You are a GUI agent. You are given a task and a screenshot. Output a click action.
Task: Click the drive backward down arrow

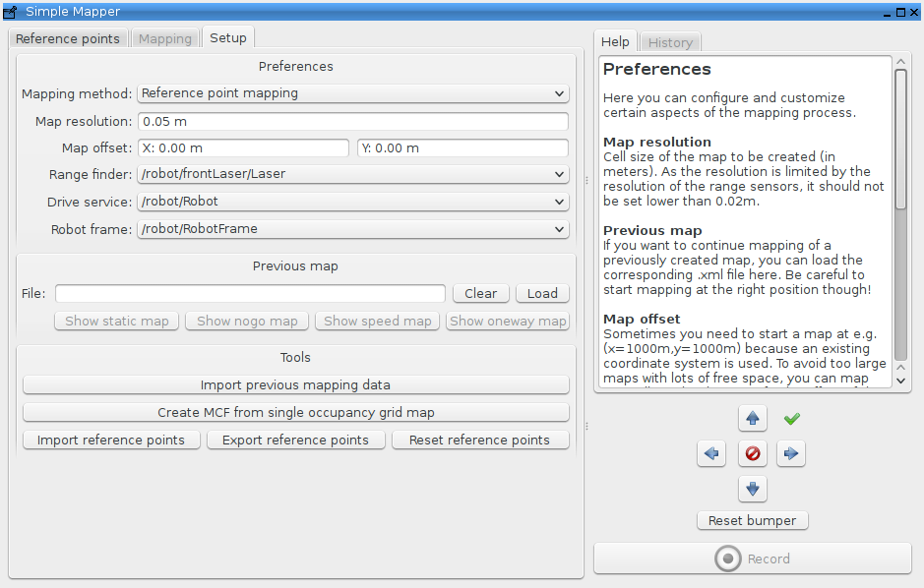coord(753,489)
